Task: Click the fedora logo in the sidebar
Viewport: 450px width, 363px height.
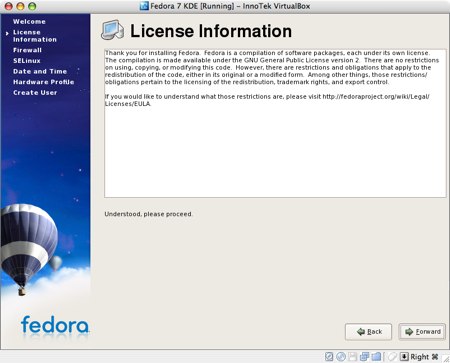Action: coord(55,325)
